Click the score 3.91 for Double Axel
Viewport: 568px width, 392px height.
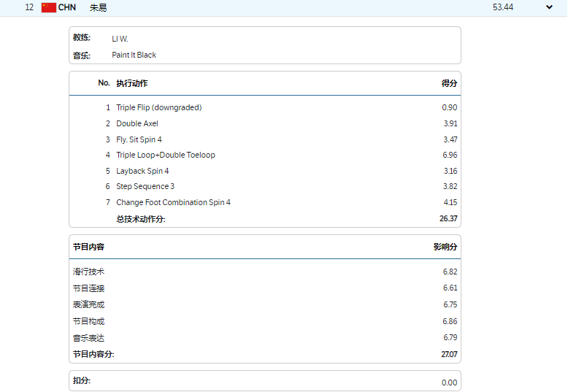[450, 123]
